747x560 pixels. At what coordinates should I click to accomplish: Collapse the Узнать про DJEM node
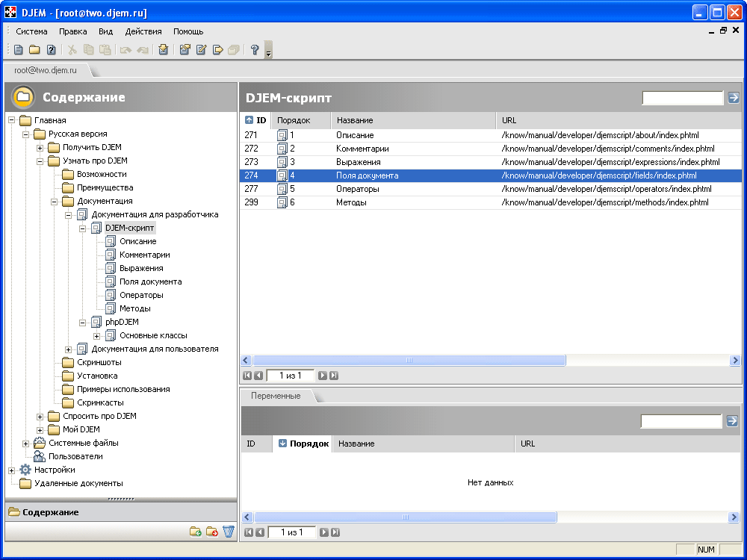click(40, 161)
